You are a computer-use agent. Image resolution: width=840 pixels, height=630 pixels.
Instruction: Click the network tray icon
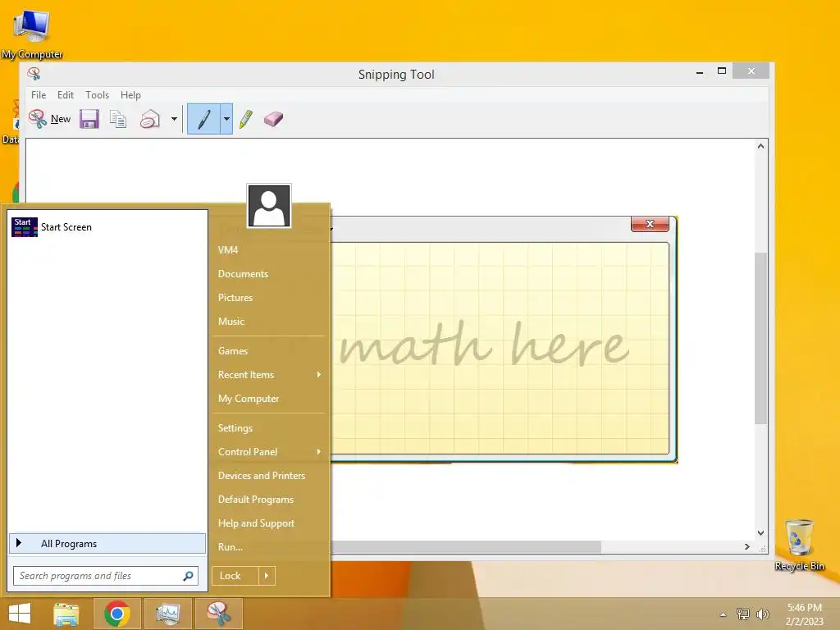click(x=743, y=614)
